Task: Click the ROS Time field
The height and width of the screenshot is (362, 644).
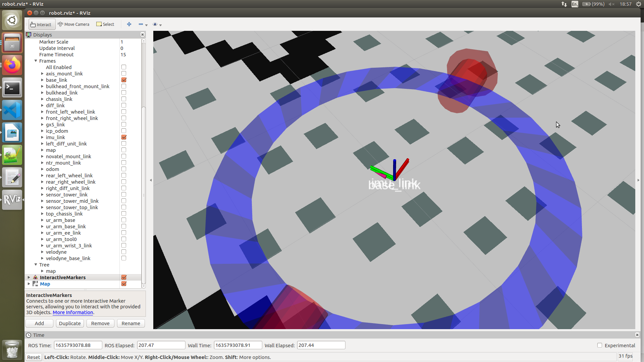Action: pyautogui.click(x=78, y=345)
